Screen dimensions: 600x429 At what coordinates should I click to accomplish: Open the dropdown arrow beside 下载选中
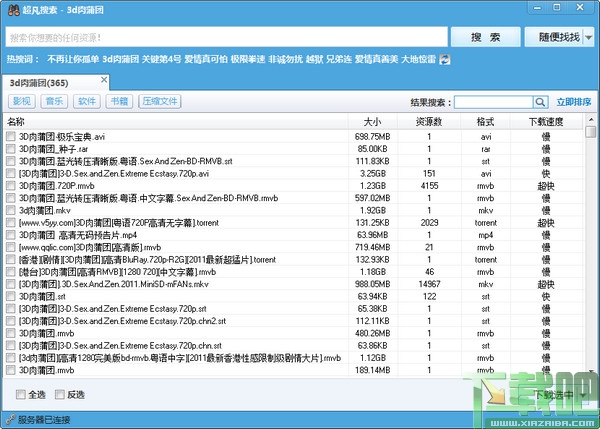[583, 395]
